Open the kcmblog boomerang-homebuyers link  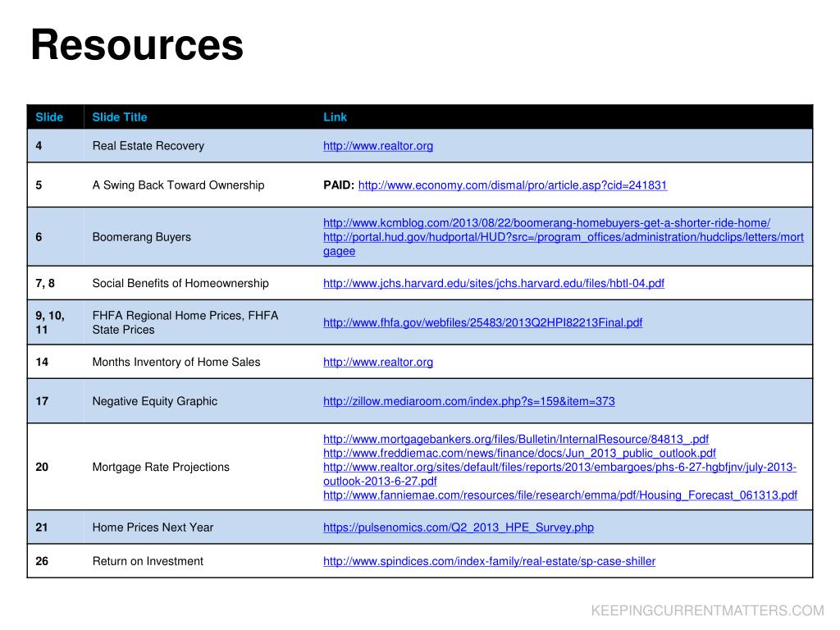pyautogui.click(x=546, y=223)
